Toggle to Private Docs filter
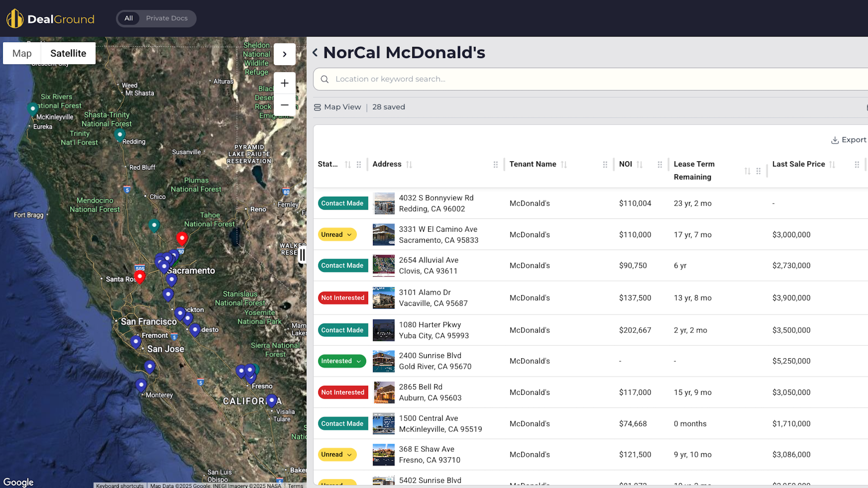Viewport: 868px width, 488px height. pos(166,19)
